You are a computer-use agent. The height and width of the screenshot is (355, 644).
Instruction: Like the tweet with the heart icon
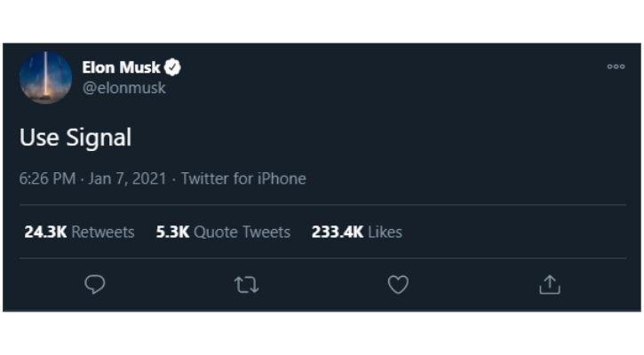[x=398, y=284]
